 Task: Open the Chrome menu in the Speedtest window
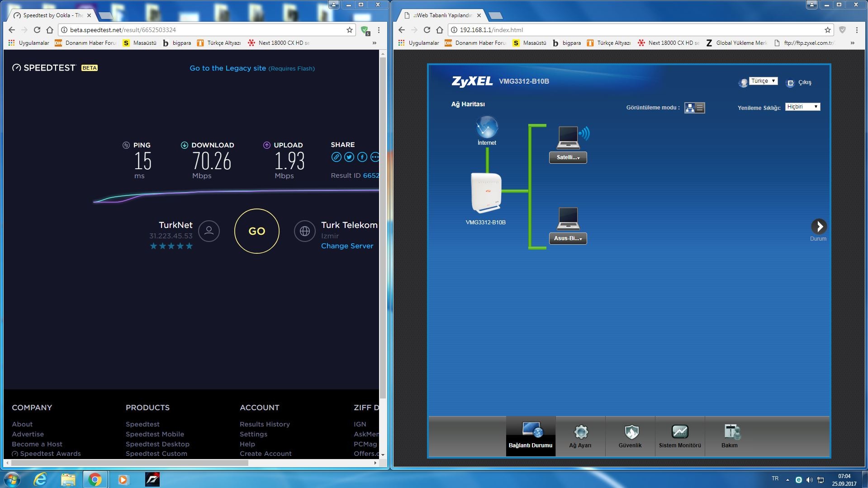379,30
